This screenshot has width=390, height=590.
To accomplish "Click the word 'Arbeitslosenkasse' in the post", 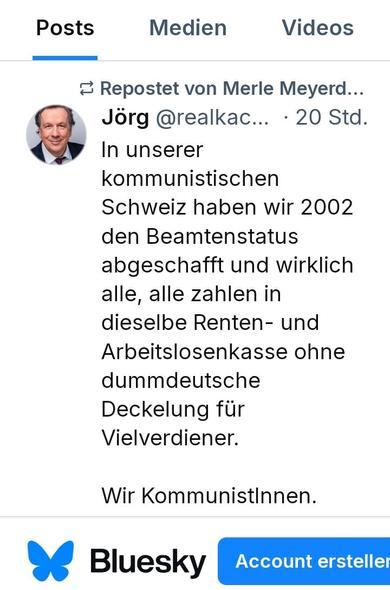I will pos(194,352).
